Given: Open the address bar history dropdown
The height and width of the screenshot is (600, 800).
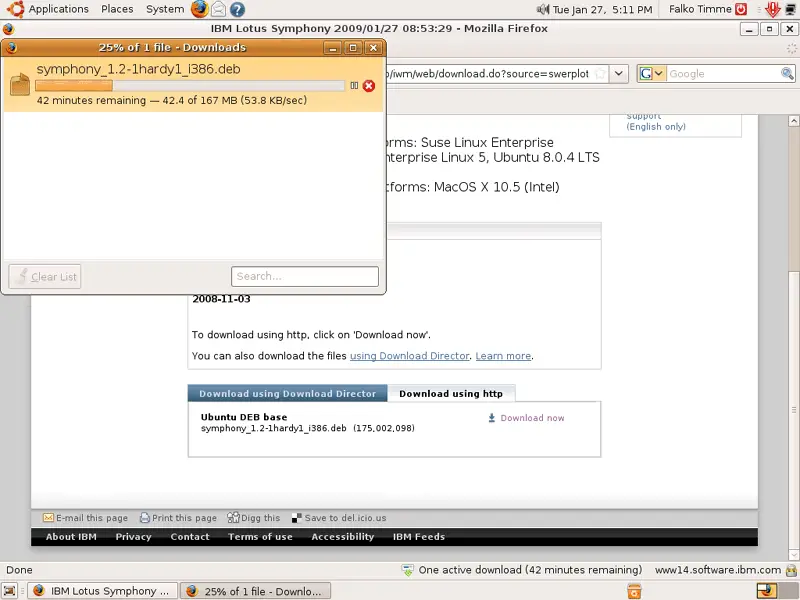Looking at the screenshot, I should pyautogui.click(x=618, y=74).
